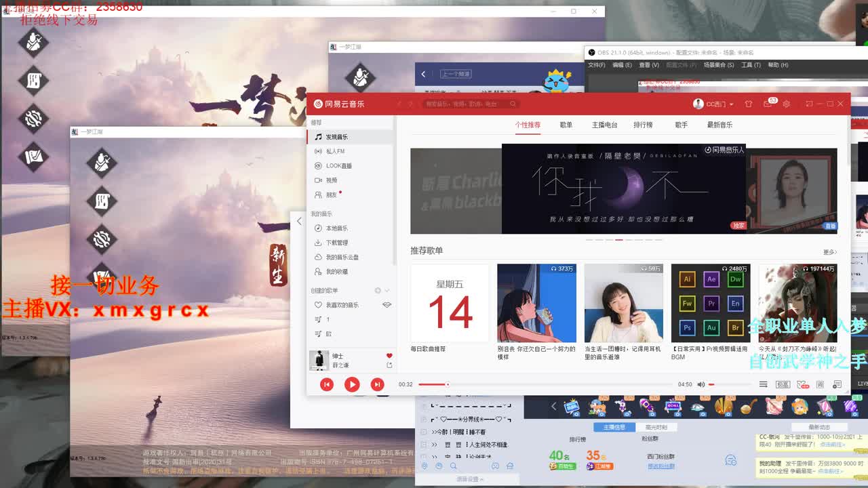Open the skin shirt icon

click(749, 104)
